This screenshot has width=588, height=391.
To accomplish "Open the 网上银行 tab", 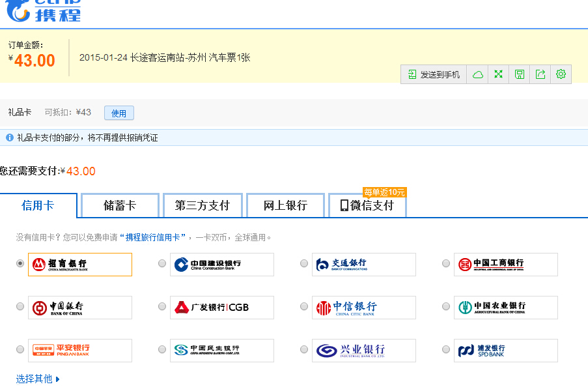I will click(285, 205).
